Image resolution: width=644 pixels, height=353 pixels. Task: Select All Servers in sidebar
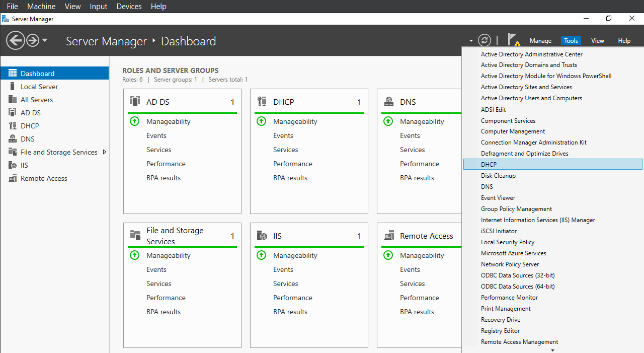[x=37, y=100]
